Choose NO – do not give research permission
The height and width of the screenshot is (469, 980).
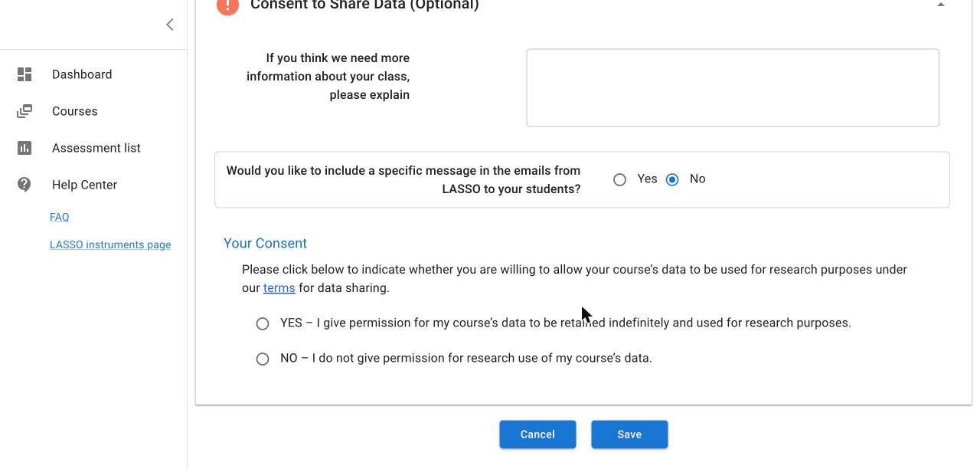pyautogui.click(x=263, y=359)
